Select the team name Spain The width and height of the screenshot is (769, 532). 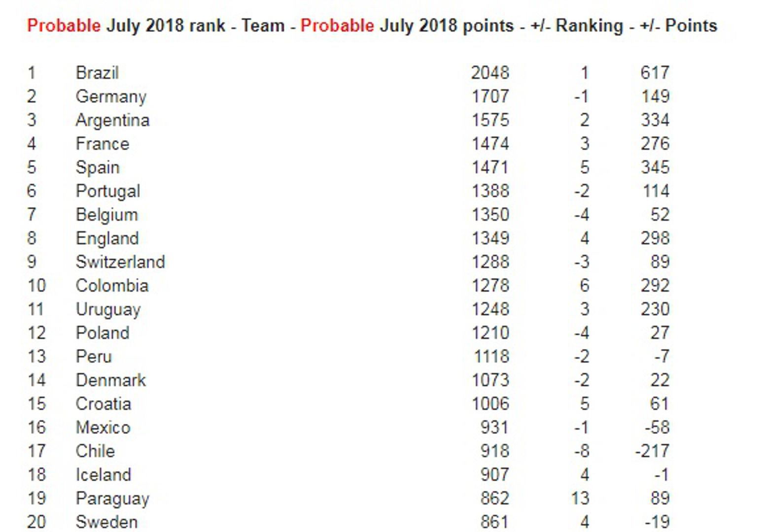98,167
